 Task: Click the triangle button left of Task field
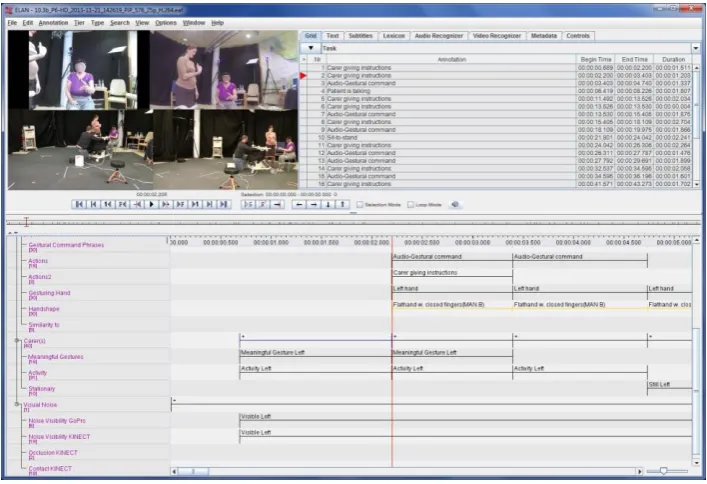point(311,48)
